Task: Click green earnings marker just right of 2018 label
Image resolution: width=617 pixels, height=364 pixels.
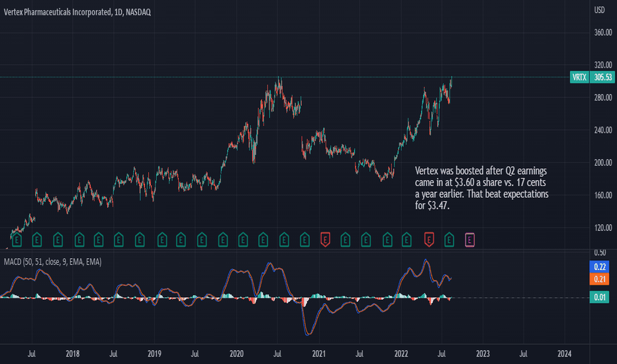Action: [x=79, y=240]
